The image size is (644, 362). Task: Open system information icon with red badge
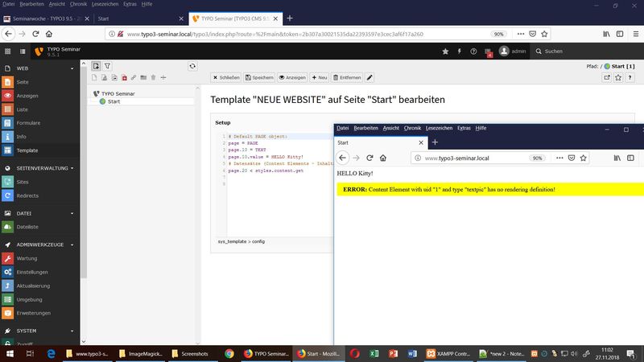[x=488, y=51]
